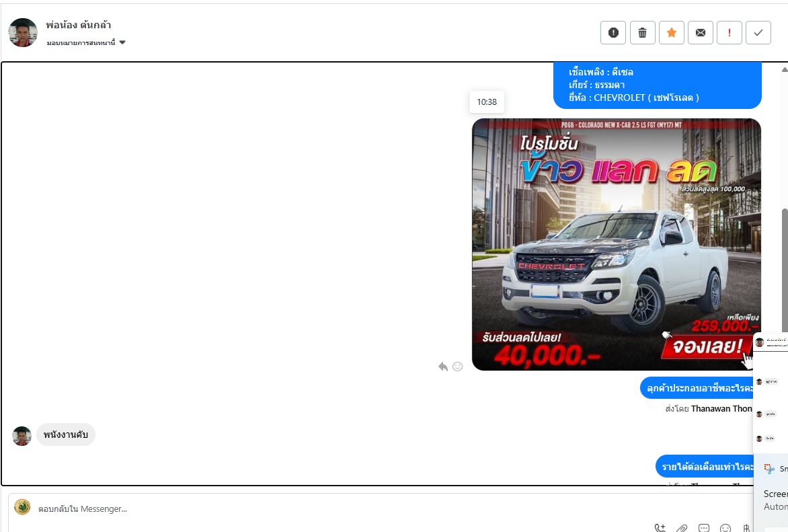Screen dimensions: 788x532
Task: Open emoji picker in reply box
Action: [x=725, y=528]
